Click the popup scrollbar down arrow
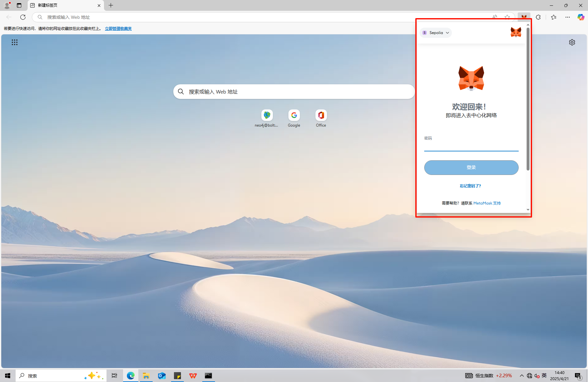Image resolution: width=588 pixels, height=382 pixels. coord(528,210)
